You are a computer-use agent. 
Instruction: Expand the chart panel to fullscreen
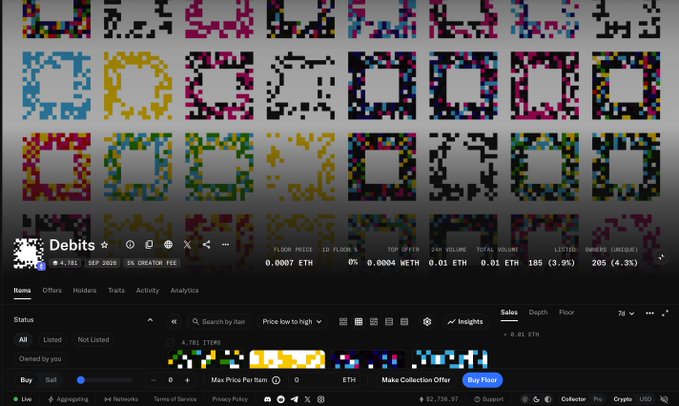(665, 313)
